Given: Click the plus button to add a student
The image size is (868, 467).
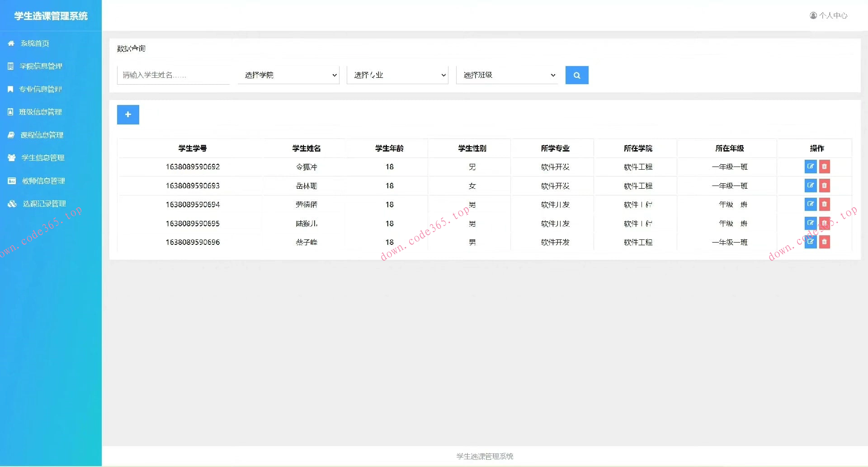Looking at the screenshot, I should pyautogui.click(x=128, y=114).
